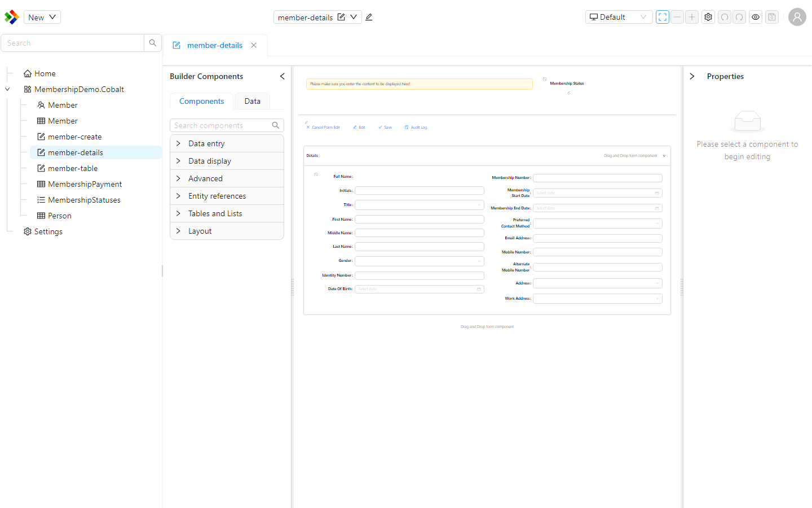
Task: Expand the Advanced components section
Action: click(227, 178)
